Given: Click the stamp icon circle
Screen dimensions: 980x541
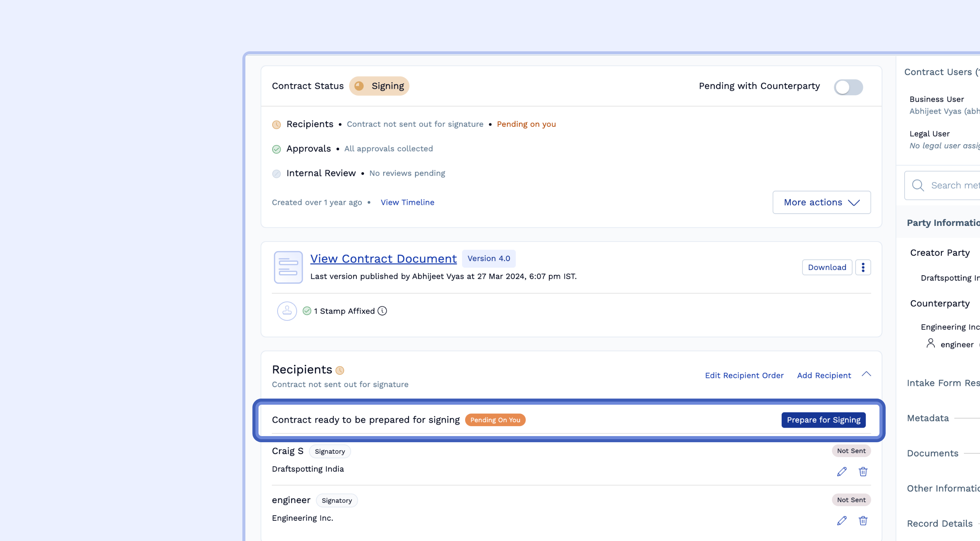Looking at the screenshot, I should pyautogui.click(x=287, y=311).
